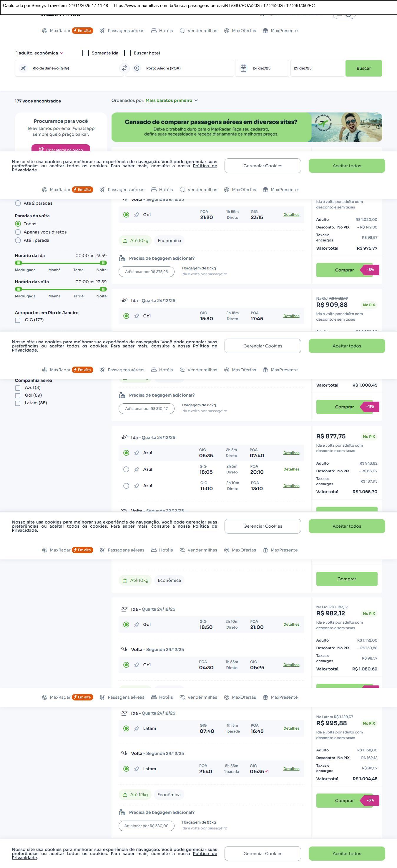Choose Apenas voos diretos for return
397x868 pixels.
coord(18,232)
